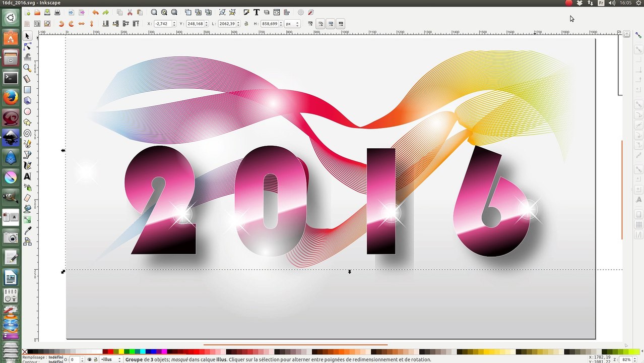This screenshot has height=363, width=644.
Task: Select the Ellipse circle tool
Action: [x=27, y=111]
